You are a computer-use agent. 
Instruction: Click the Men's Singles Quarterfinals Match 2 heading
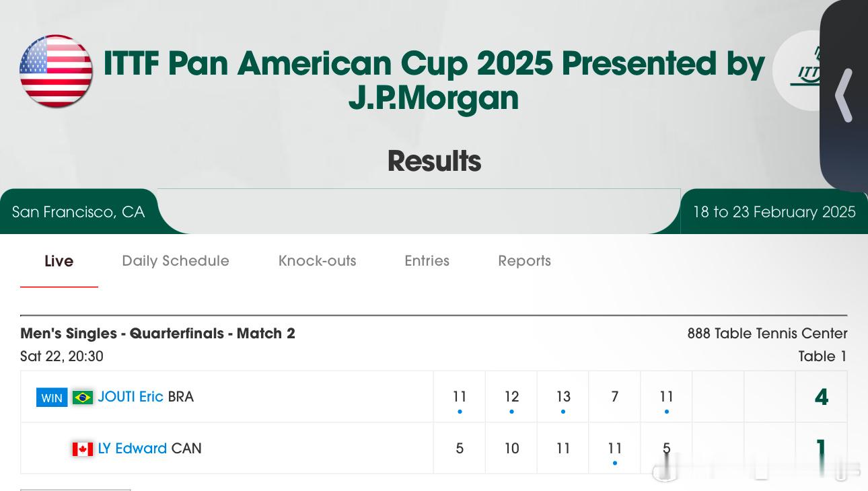tap(157, 334)
